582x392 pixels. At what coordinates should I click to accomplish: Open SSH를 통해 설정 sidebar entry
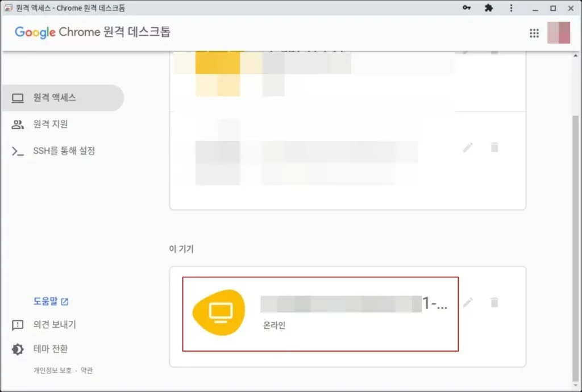click(x=64, y=151)
